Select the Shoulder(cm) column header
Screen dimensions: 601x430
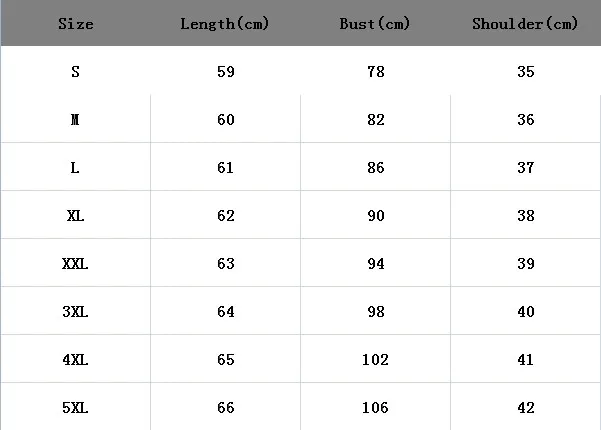[526, 24]
